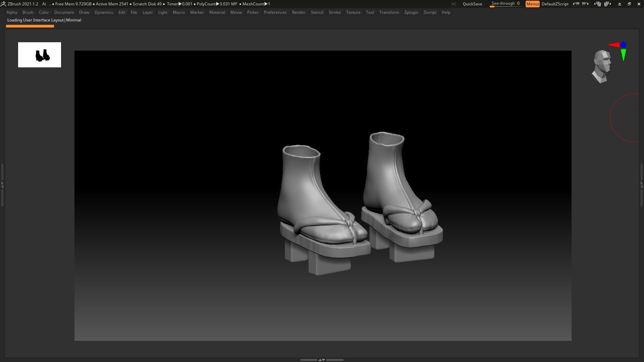The height and width of the screenshot is (362, 644).
Task: Open the Stroke menu
Action: pos(334,12)
